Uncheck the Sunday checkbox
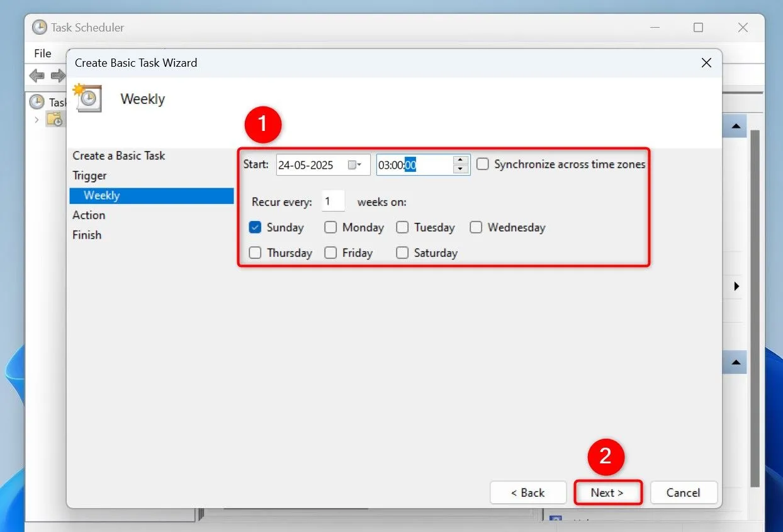The image size is (783, 532). (255, 227)
